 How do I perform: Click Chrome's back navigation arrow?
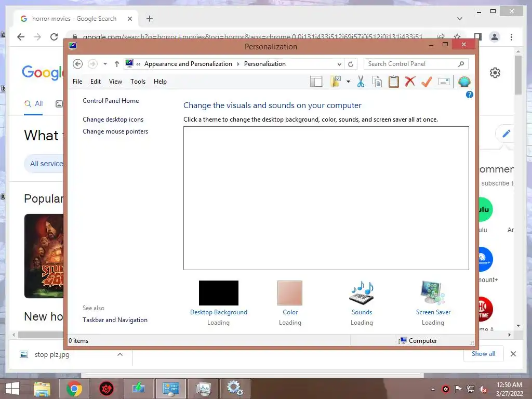[21, 37]
